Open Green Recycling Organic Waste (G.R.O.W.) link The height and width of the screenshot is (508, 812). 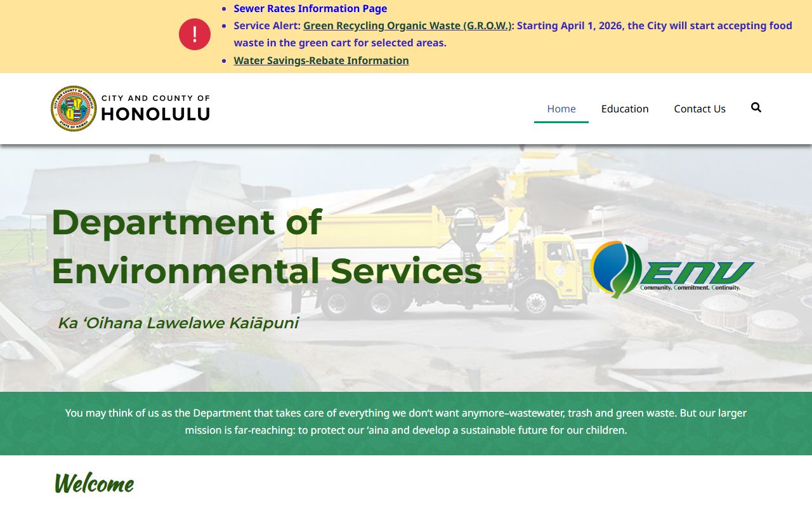pyautogui.click(x=407, y=26)
